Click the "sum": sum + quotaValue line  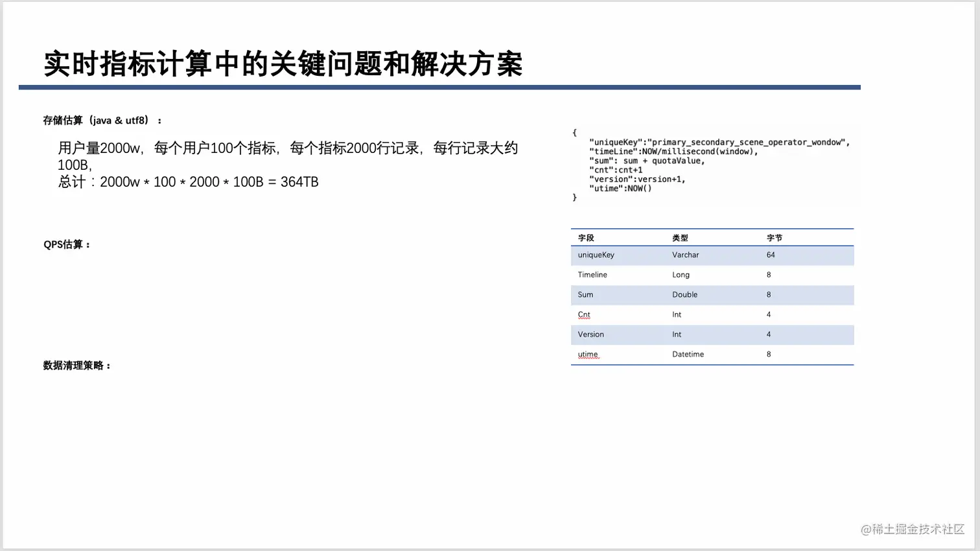[x=647, y=161]
